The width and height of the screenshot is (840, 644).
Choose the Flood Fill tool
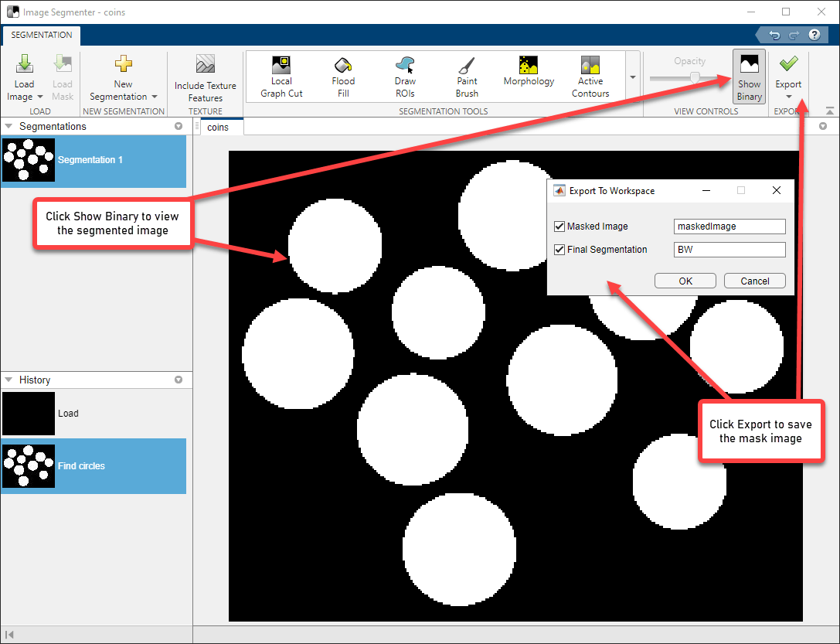343,77
